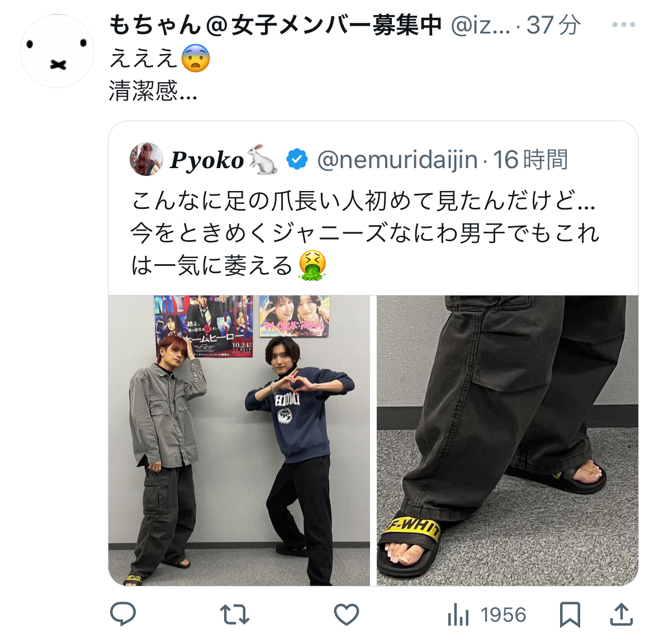The height and width of the screenshot is (644, 659).
Task: Open Pyoko's small profile picture
Action: [146, 159]
